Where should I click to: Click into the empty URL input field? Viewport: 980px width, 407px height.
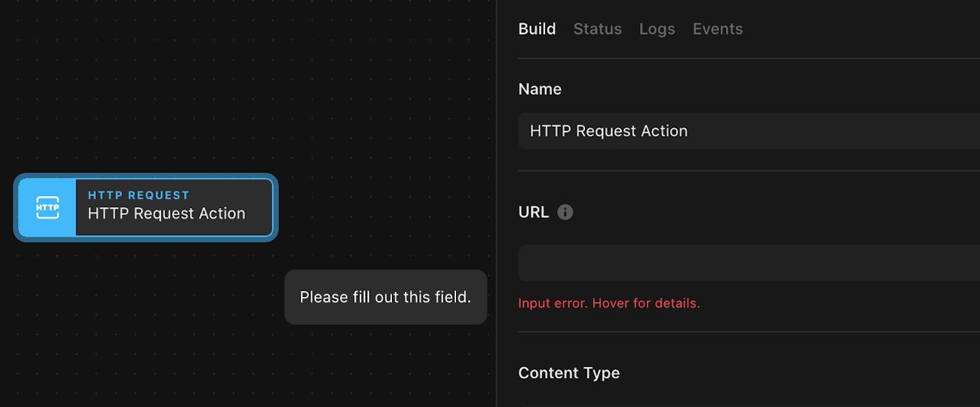(x=748, y=263)
